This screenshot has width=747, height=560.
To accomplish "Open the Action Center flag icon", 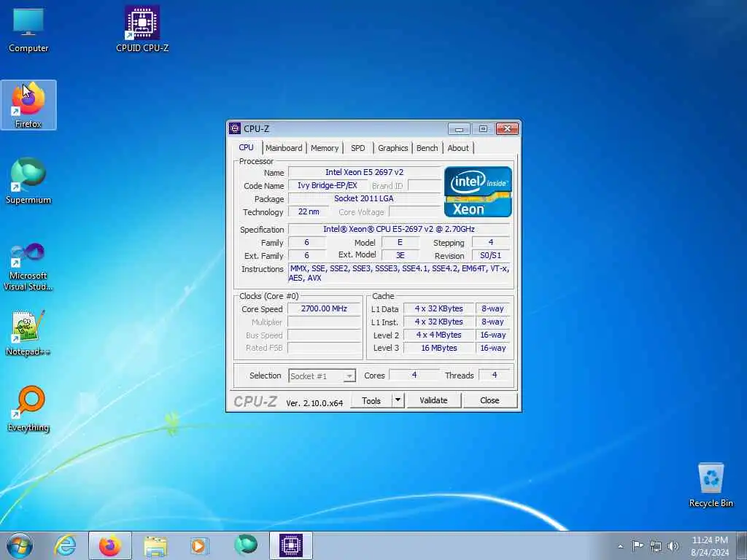I will pos(638,545).
